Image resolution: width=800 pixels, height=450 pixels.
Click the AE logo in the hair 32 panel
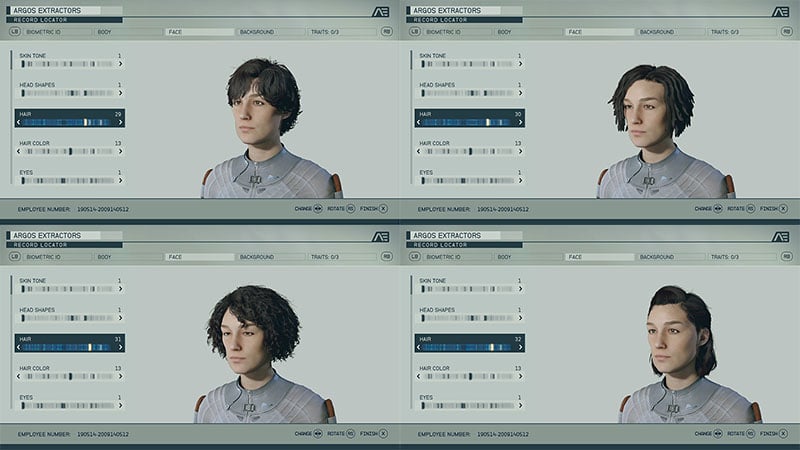780,237
